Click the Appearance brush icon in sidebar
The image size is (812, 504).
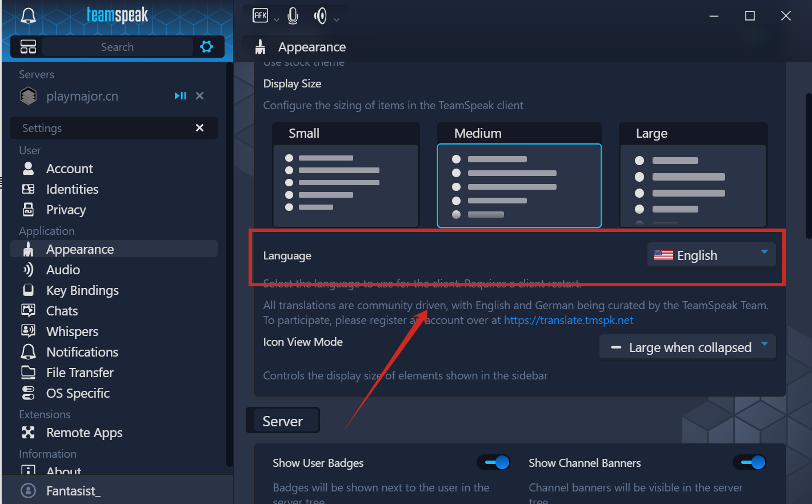28,249
